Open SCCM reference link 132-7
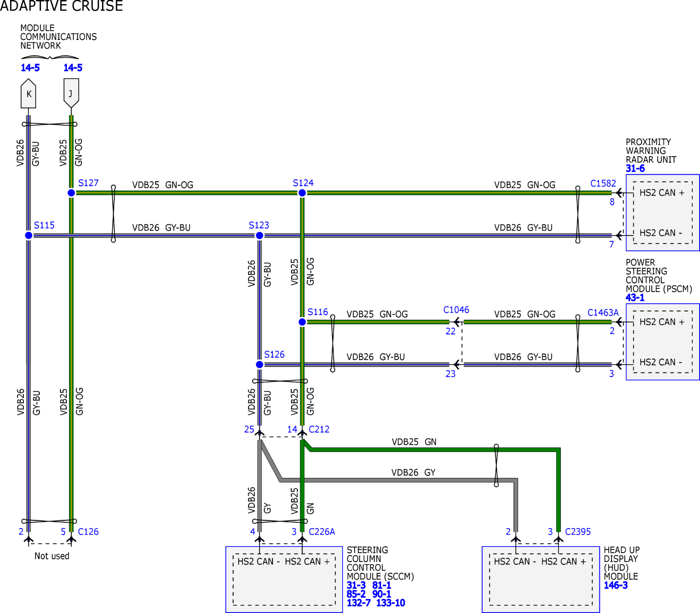The image size is (700, 613). [359, 603]
